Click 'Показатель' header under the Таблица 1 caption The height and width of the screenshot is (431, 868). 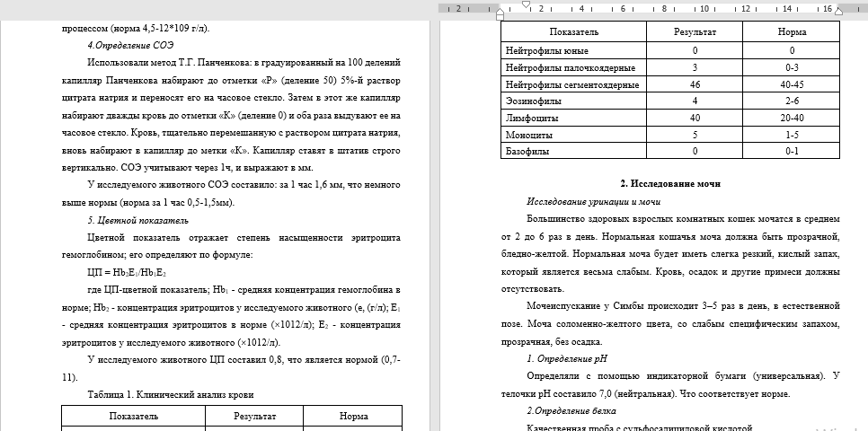coord(133,416)
